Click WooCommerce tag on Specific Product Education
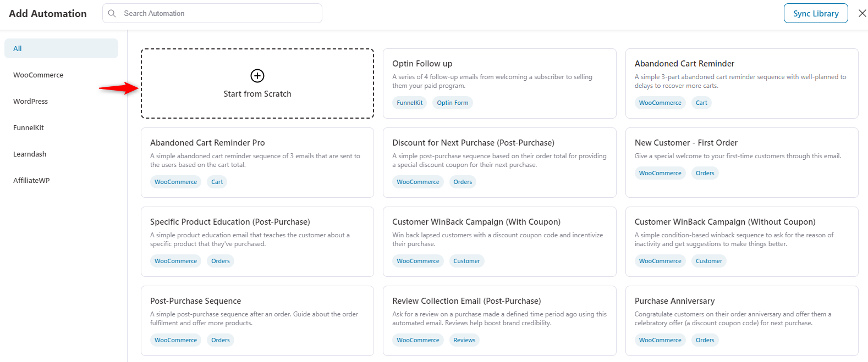Screen dimensions: 868x362 click(x=175, y=261)
